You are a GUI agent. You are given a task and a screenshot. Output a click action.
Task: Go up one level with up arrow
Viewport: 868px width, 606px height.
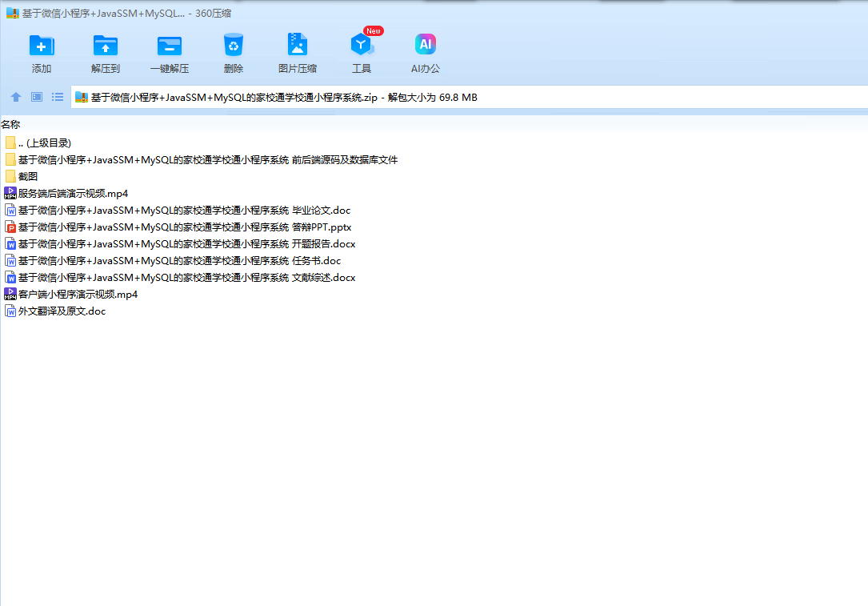(x=16, y=97)
